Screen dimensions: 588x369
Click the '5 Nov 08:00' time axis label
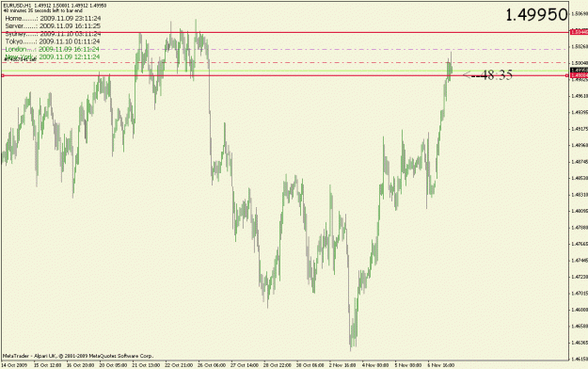tap(408, 365)
